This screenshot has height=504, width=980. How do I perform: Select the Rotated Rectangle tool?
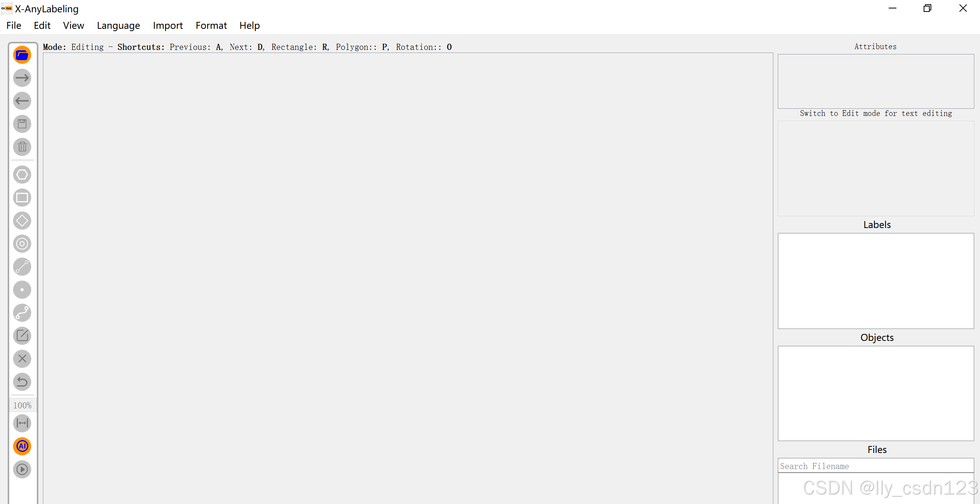click(x=22, y=221)
